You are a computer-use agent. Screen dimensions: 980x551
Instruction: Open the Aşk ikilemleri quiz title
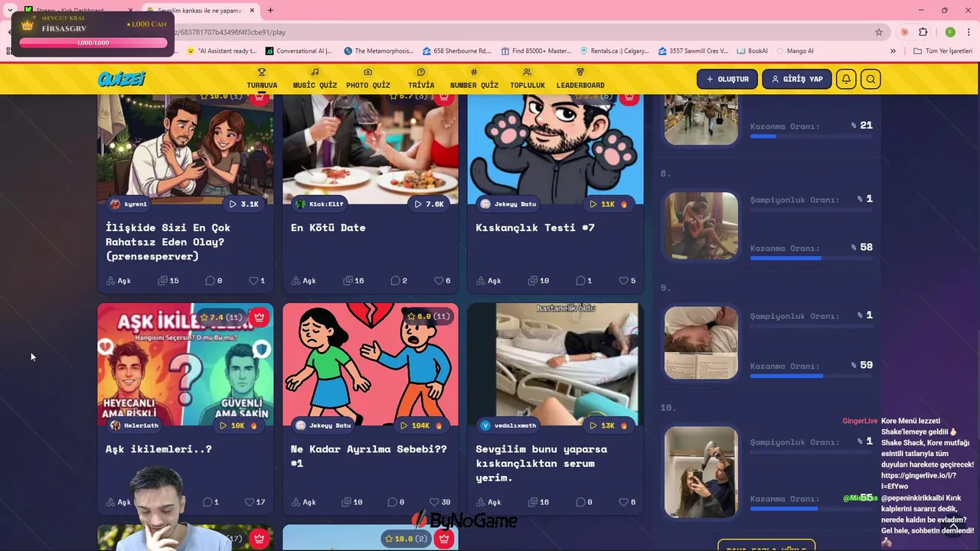[x=158, y=449]
